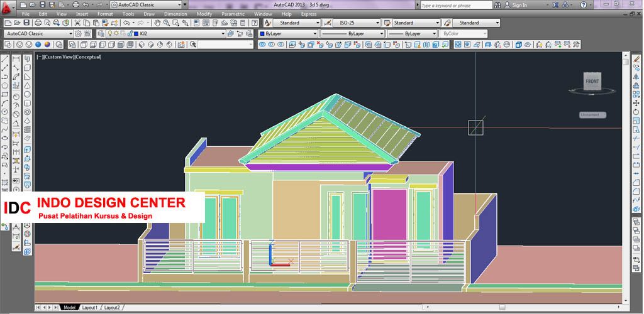Open the ISO-25 dimension style dropdown
Screen dimensions: 644x314
pyautogui.click(x=357, y=23)
